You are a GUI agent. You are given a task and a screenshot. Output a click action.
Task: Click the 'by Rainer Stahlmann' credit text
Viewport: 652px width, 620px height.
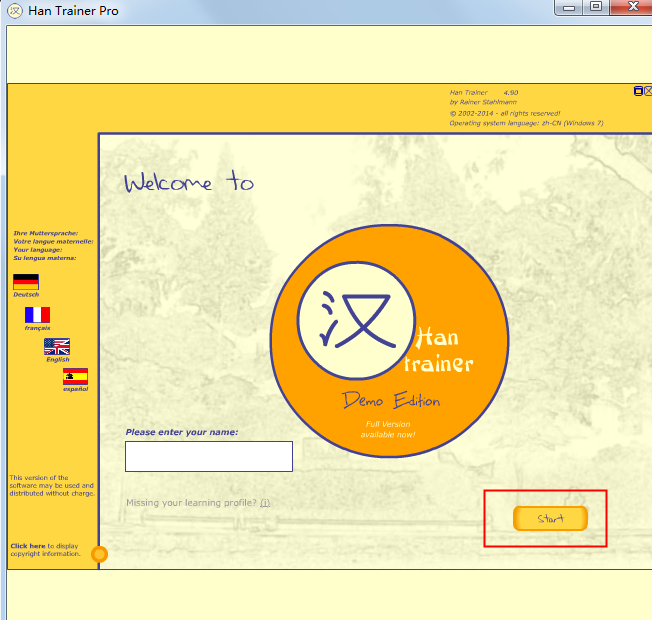pos(483,102)
